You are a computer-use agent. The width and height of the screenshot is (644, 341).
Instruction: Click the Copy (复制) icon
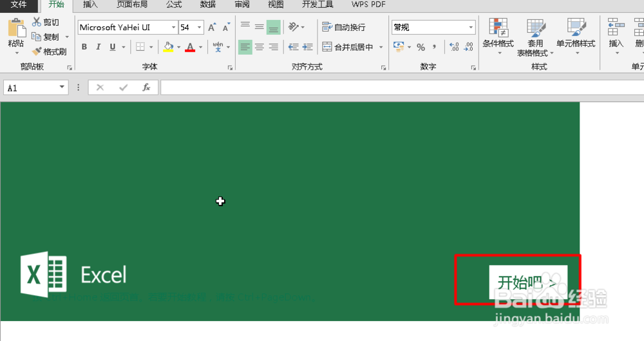(37, 37)
